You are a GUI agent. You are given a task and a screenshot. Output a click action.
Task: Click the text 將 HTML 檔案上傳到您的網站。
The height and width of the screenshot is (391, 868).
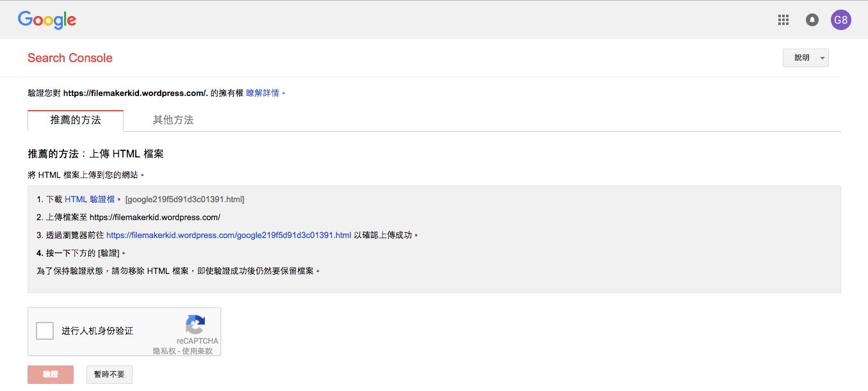(x=86, y=174)
